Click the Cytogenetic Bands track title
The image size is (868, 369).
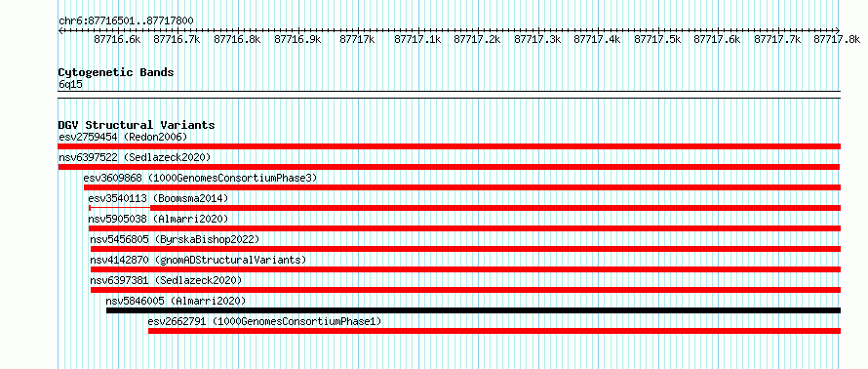[116, 72]
